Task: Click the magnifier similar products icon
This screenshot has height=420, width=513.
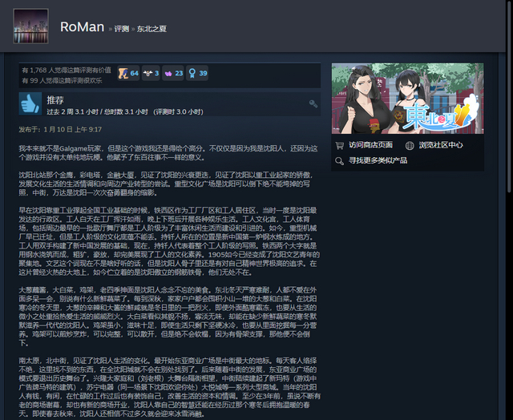Action: point(340,161)
